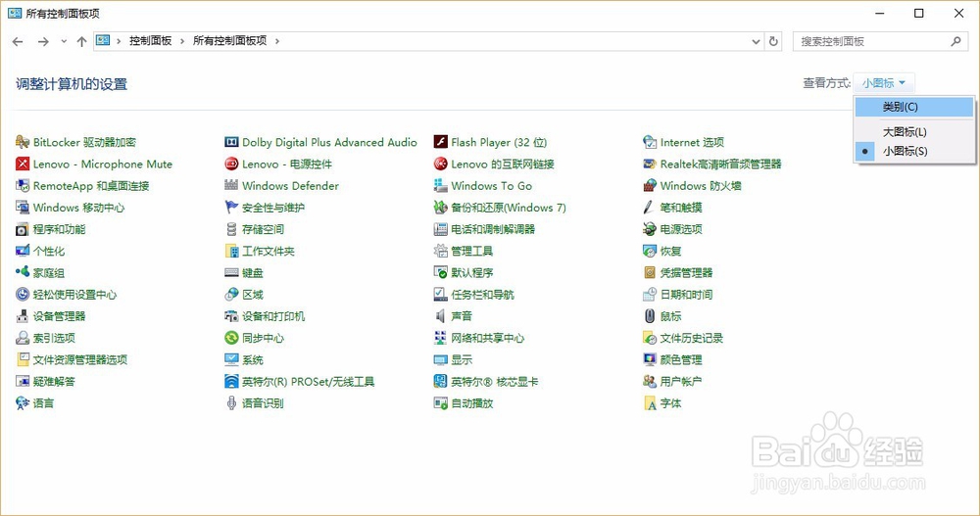Open the 轻松使用设置中心 icon
Viewport: 980px width, 516px height.
(x=23, y=295)
